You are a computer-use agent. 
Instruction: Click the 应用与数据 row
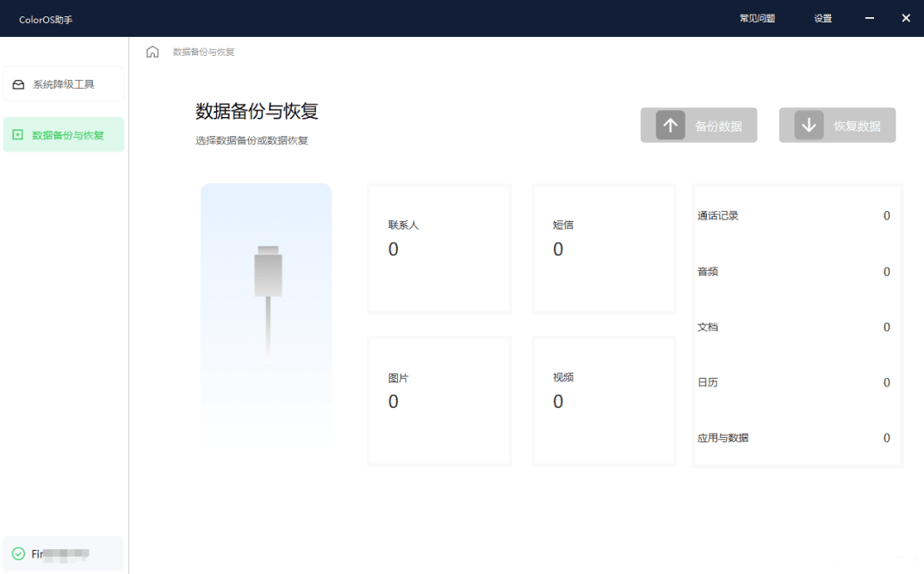pyautogui.click(x=797, y=437)
